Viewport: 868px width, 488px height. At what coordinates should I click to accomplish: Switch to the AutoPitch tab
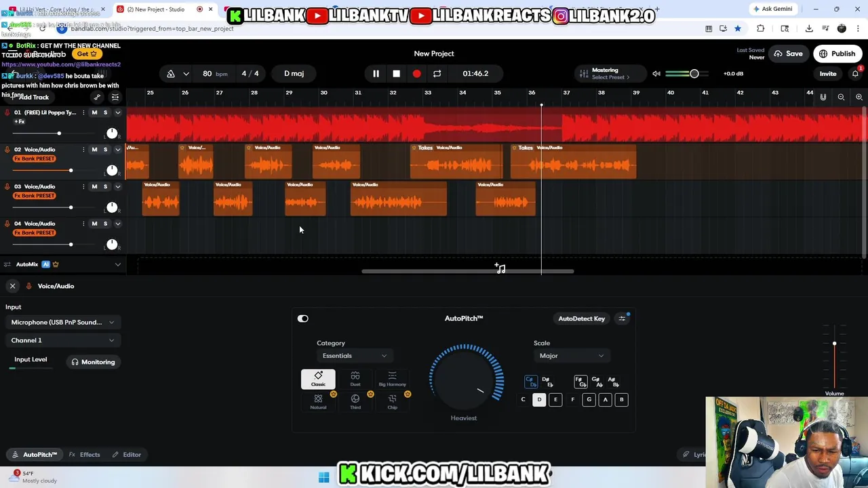(x=34, y=455)
